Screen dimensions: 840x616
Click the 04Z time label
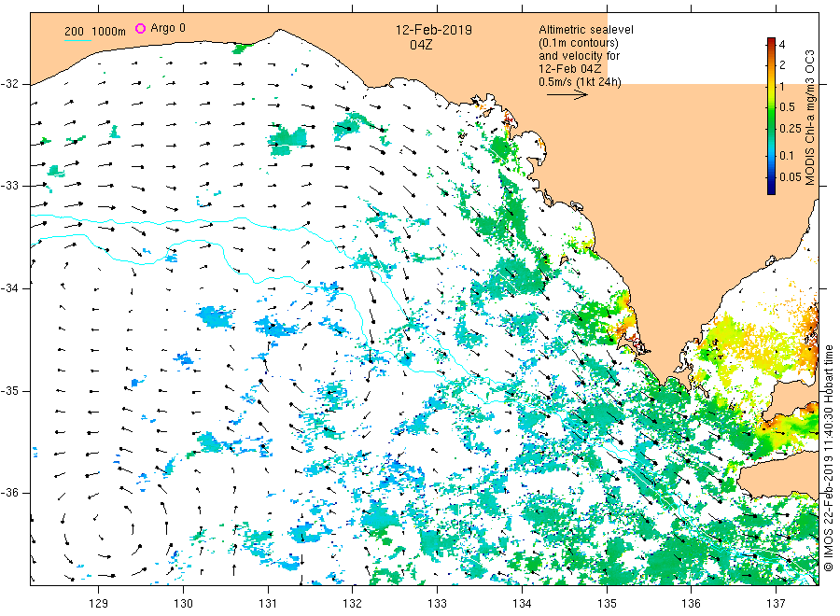[x=421, y=45]
